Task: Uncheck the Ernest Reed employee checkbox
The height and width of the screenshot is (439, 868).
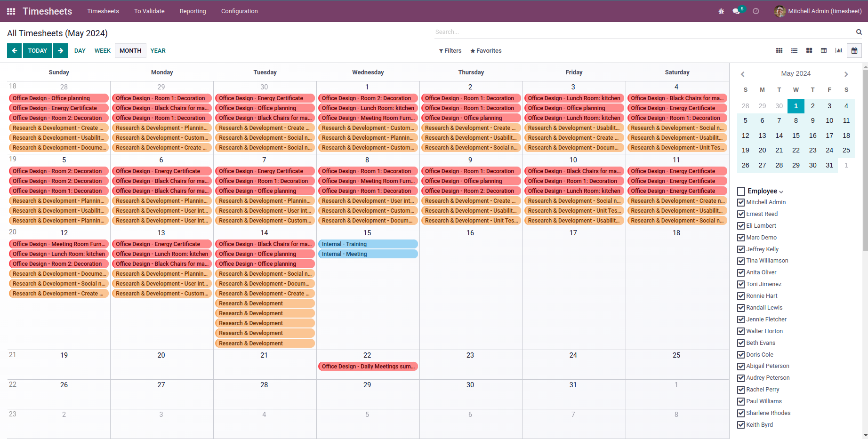Action: [741, 214]
